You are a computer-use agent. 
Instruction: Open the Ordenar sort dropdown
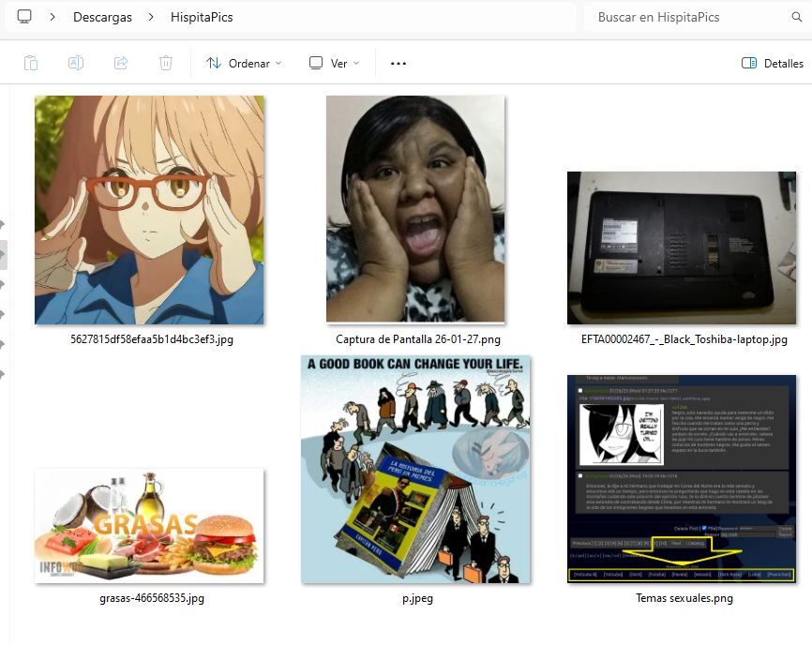(244, 63)
